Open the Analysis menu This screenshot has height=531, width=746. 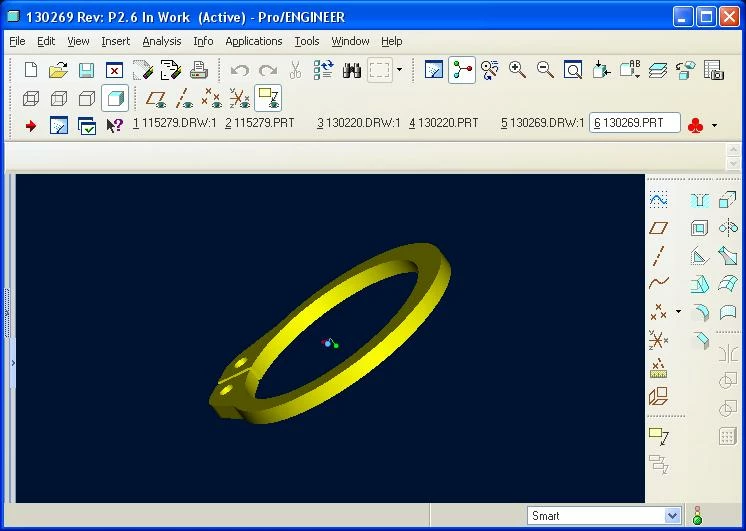pyautogui.click(x=162, y=41)
